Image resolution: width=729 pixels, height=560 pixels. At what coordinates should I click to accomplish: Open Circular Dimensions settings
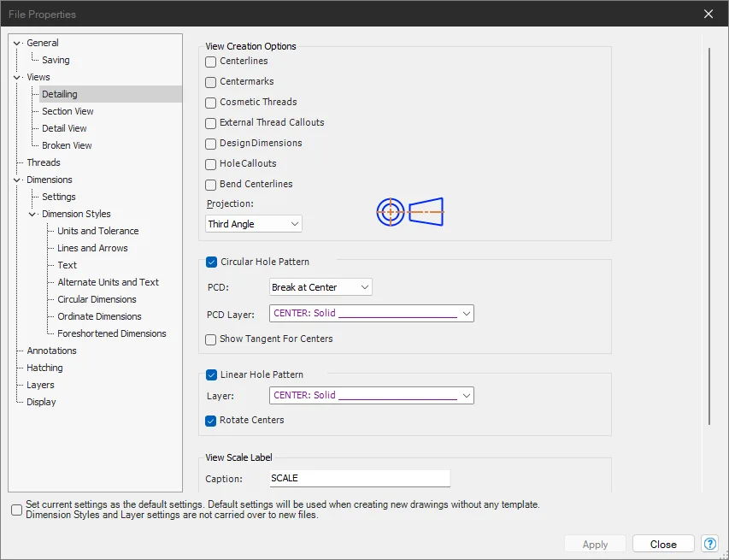[97, 299]
